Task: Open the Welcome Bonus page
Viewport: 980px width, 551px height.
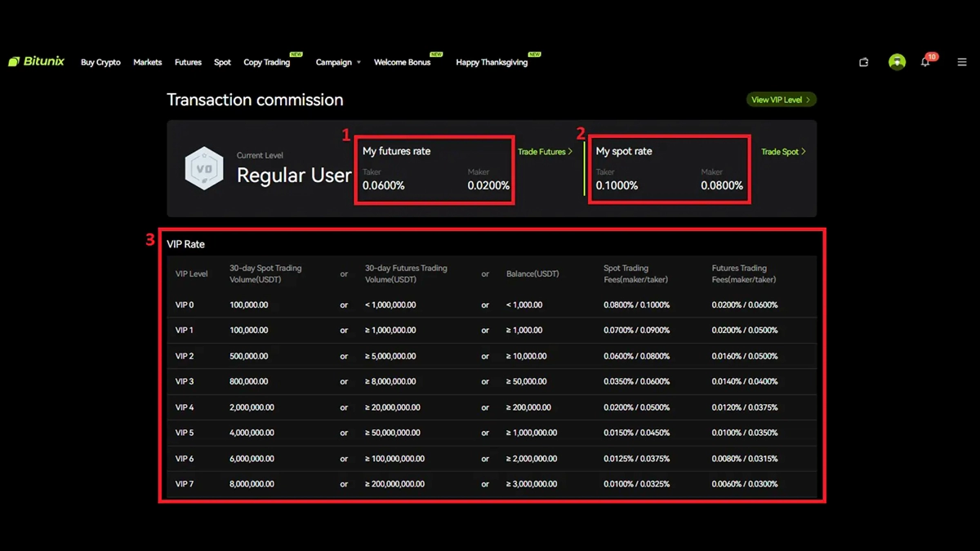Action: pos(402,62)
